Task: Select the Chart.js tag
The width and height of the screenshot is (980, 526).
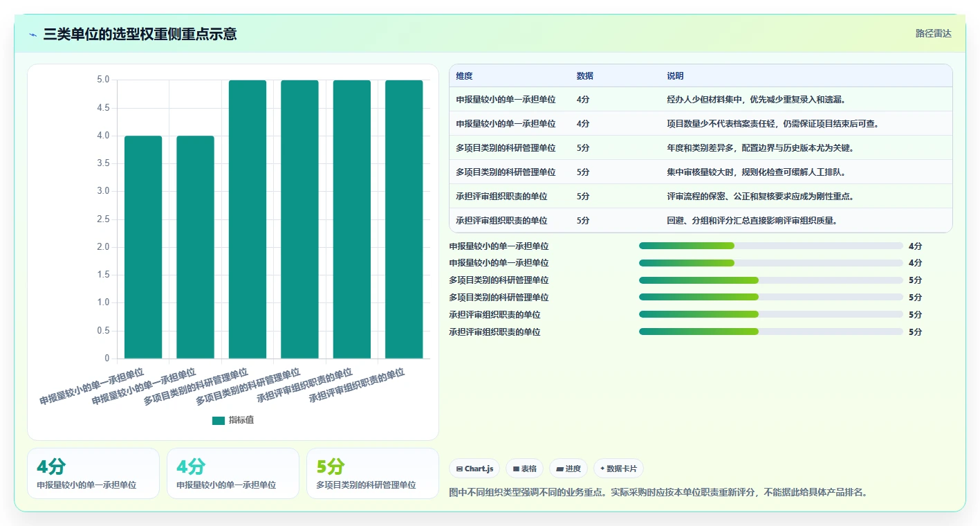Action: click(x=474, y=469)
